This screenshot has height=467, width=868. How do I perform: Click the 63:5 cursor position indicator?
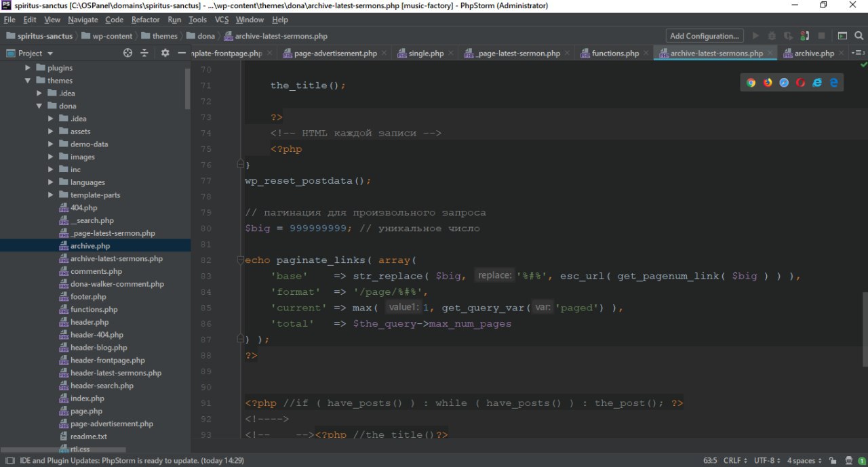click(710, 460)
